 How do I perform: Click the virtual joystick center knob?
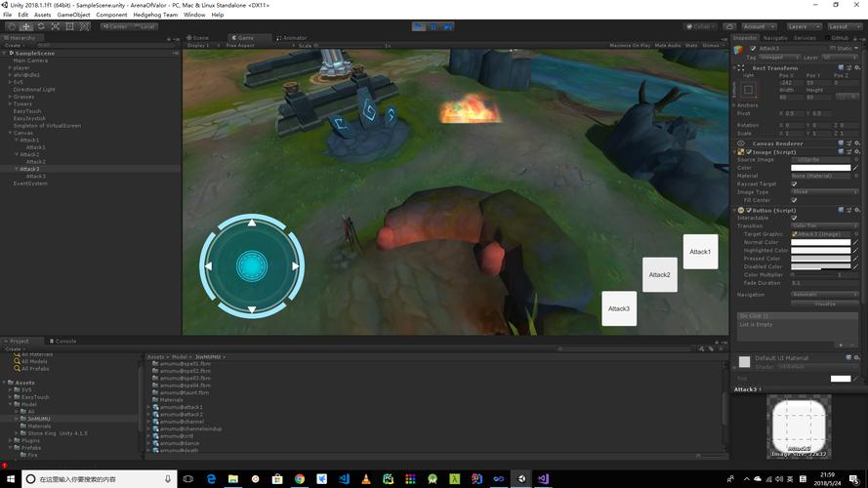pos(252,266)
